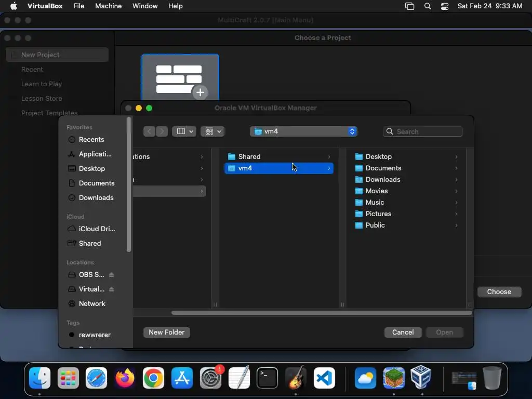Open Launchpad in the dock
This screenshot has width=532, height=399.
tap(68, 378)
